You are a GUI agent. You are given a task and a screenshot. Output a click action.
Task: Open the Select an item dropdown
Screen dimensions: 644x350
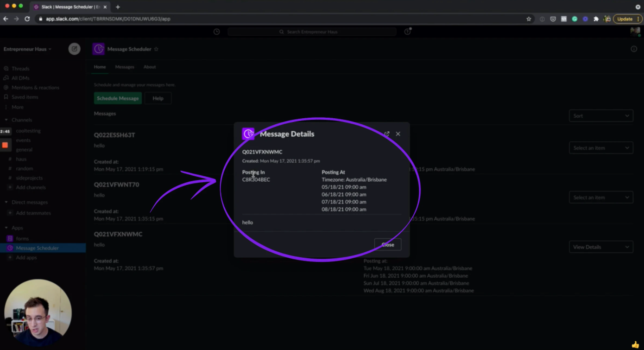click(x=601, y=147)
